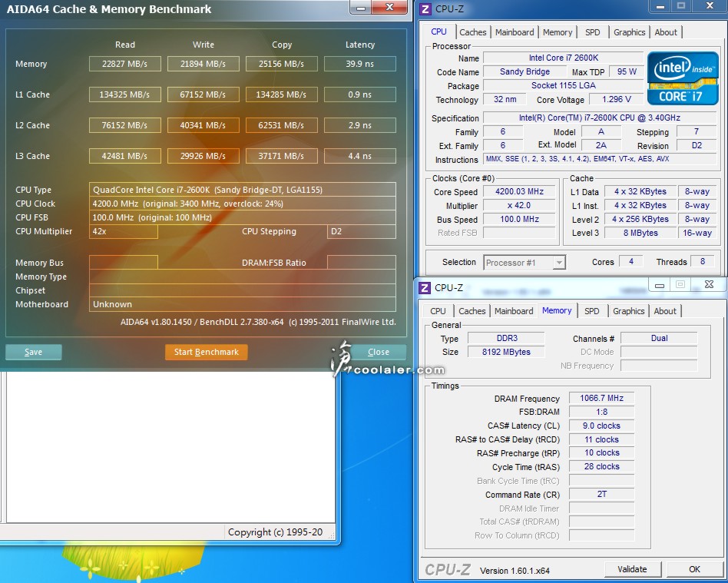Click the DRAM Frequency value 1066.7 MHz
The height and width of the screenshot is (583, 728).
[x=602, y=398]
